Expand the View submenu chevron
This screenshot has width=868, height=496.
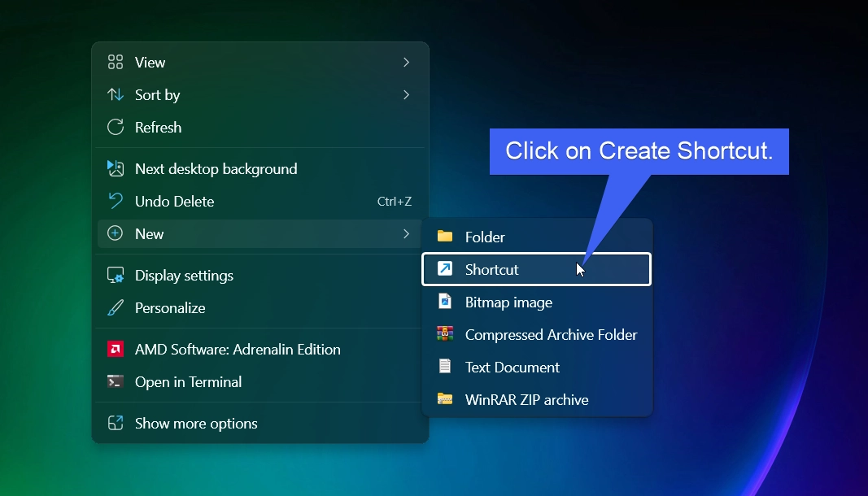[x=406, y=62]
